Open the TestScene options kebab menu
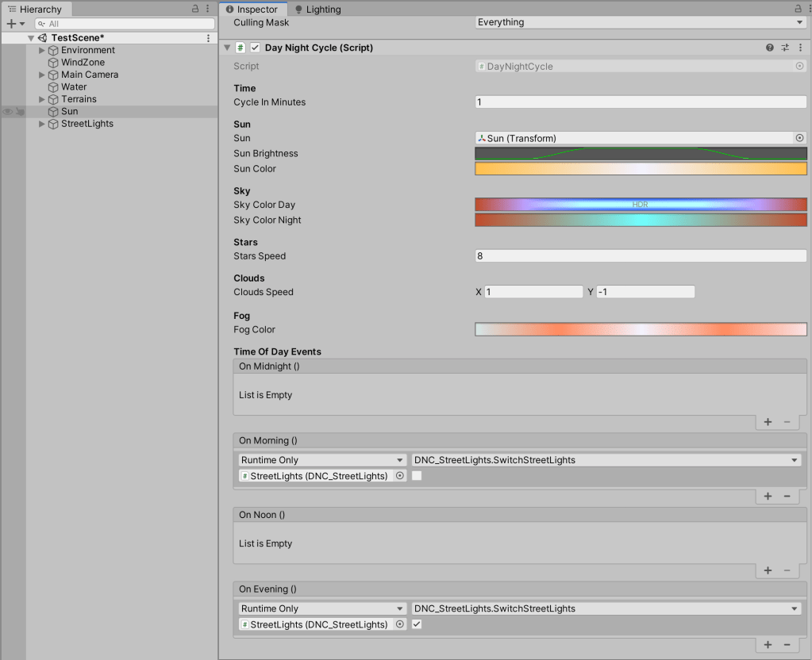Screen dimensions: 812x660 coord(209,38)
